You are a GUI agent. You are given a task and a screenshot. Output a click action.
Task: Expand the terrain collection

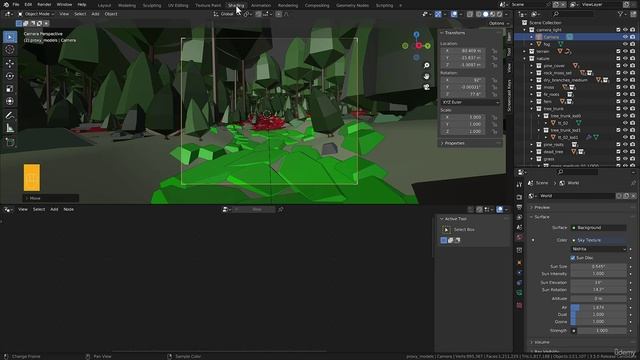(x=525, y=51)
